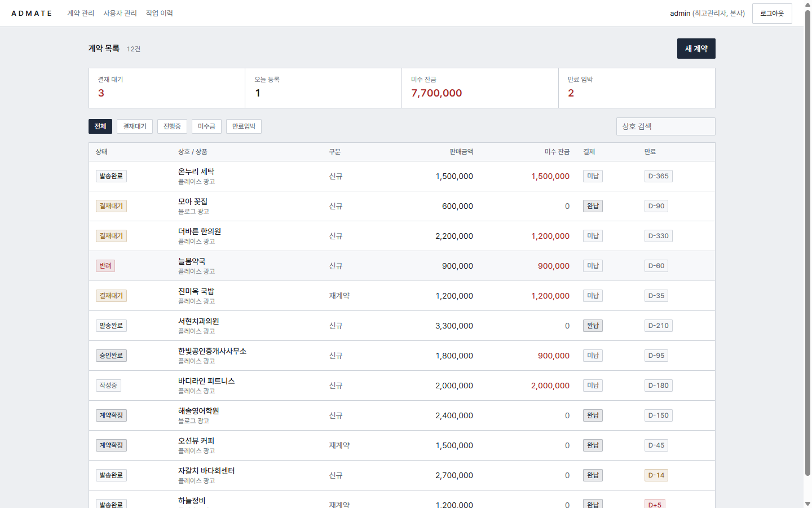Image resolution: width=812 pixels, height=508 pixels.
Task: Open the 해솔영어학원 contract
Action: click(198, 411)
